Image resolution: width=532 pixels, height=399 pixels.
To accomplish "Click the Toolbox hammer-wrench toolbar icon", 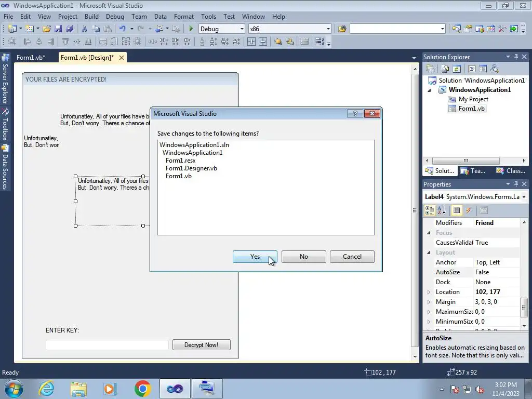I will [x=502, y=29].
